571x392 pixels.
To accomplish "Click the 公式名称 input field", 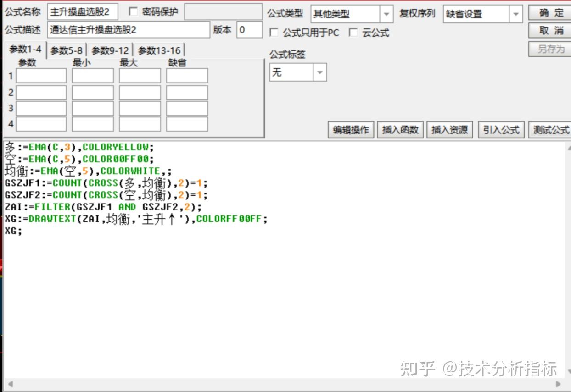I will pyautogui.click(x=83, y=11).
